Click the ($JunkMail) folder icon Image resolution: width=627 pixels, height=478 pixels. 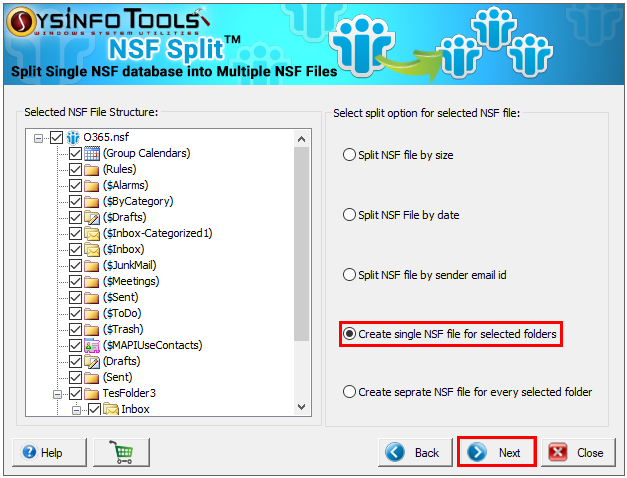coord(92,266)
